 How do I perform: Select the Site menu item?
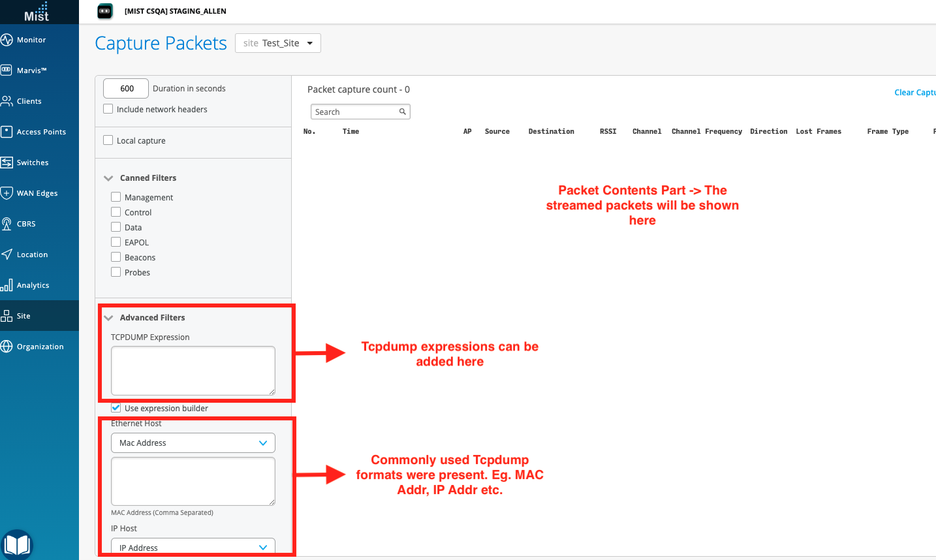coord(23,316)
